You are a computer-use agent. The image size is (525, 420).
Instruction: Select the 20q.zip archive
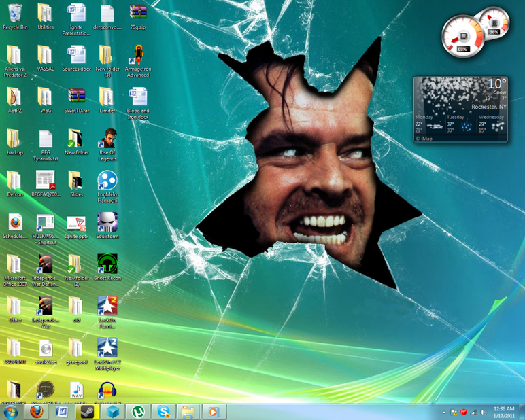click(138, 14)
